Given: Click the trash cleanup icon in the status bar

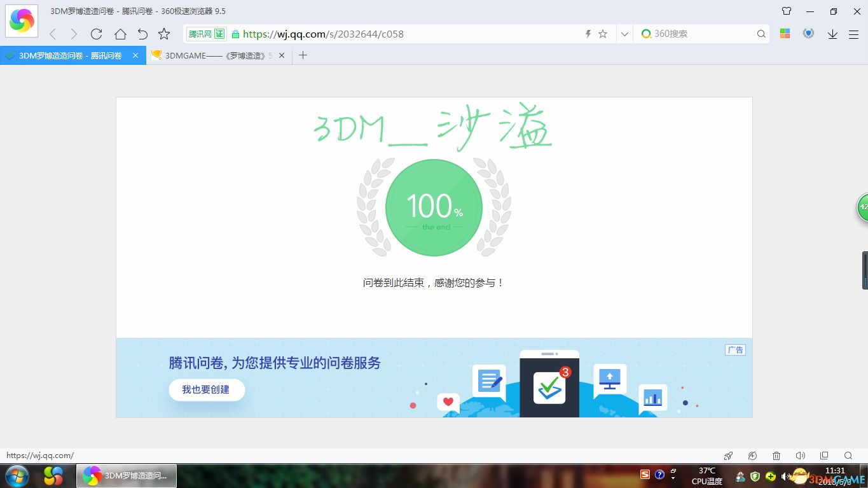Looking at the screenshot, I should pyautogui.click(x=776, y=456).
